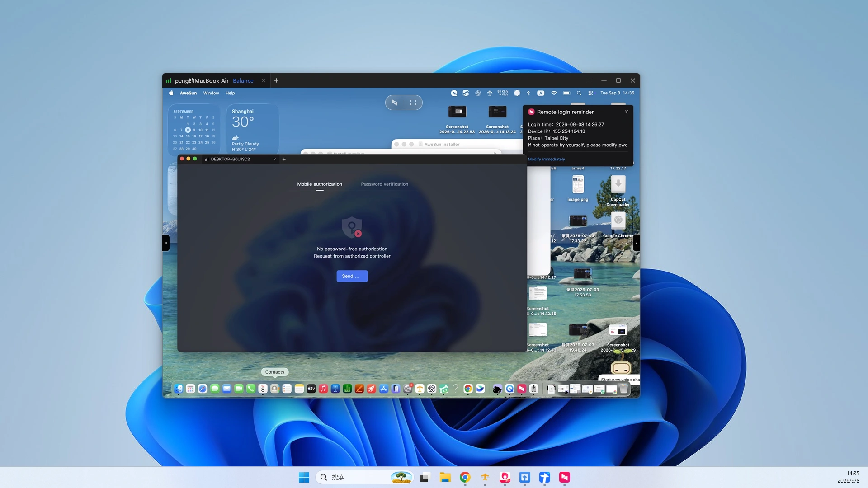The height and width of the screenshot is (488, 868).
Task: Click the Windows taskbar search box
Action: (364, 477)
